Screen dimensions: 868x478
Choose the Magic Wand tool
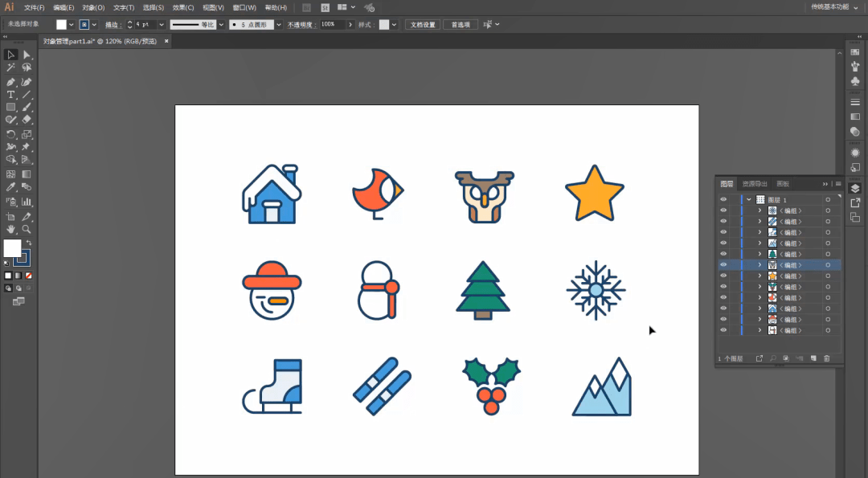pyautogui.click(x=10, y=67)
